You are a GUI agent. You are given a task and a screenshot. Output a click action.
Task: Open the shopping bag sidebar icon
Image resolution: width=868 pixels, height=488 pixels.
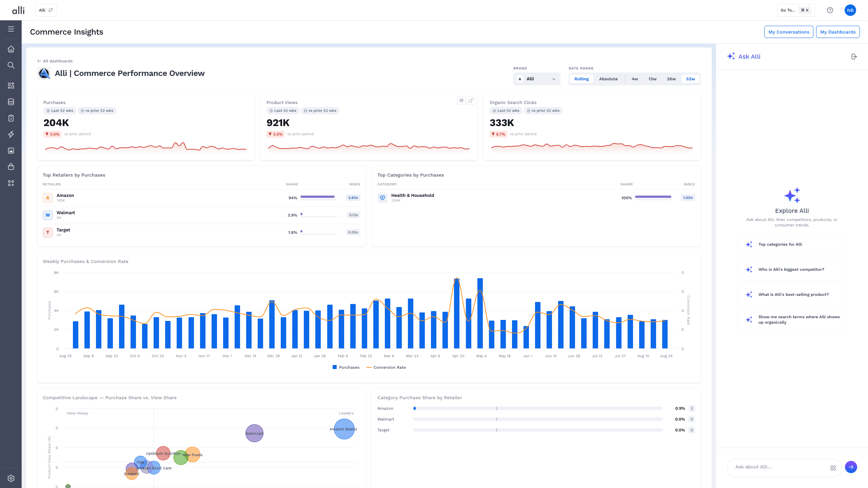[x=11, y=166]
